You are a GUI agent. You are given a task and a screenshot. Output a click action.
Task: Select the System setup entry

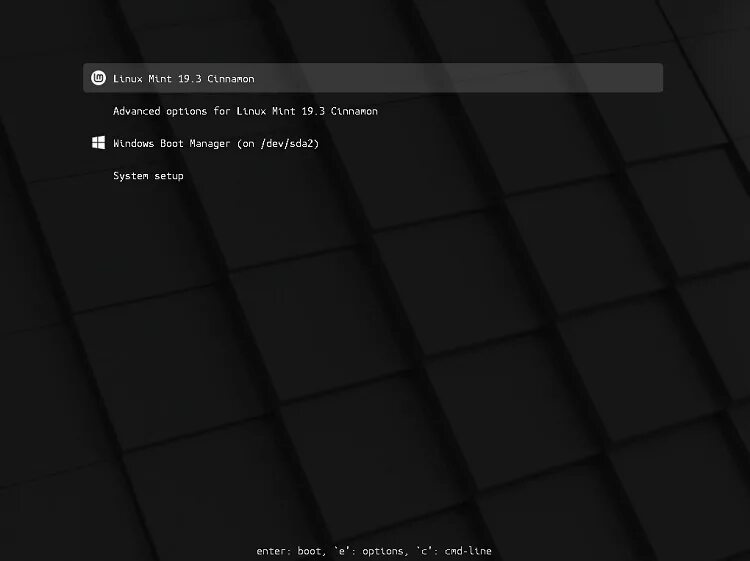point(148,176)
